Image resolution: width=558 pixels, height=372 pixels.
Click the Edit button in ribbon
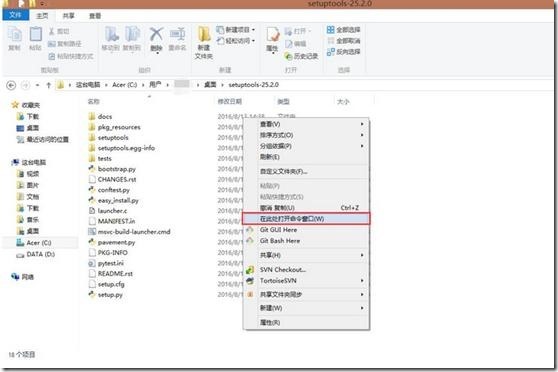[295, 43]
